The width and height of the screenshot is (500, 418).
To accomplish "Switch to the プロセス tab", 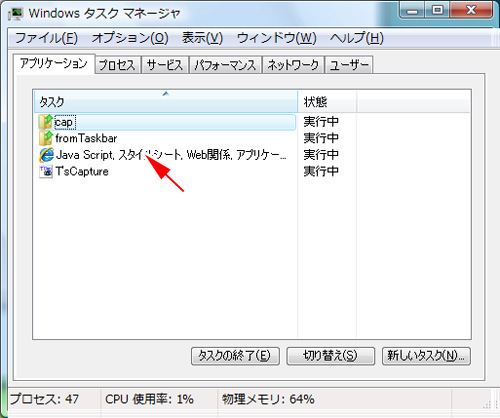I will pos(118,65).
